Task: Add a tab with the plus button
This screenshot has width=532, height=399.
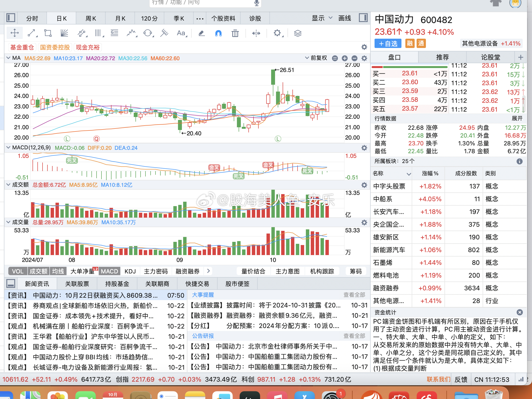Action: click(521, 57)
